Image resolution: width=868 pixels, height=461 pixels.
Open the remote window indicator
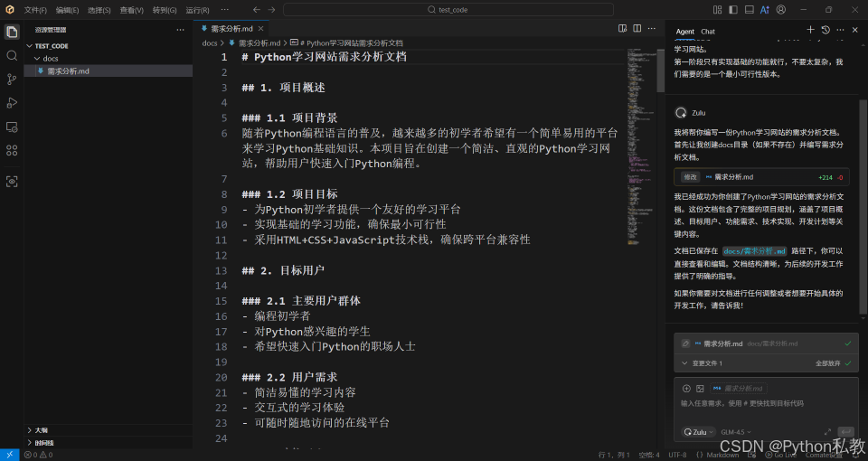point(9,455)
